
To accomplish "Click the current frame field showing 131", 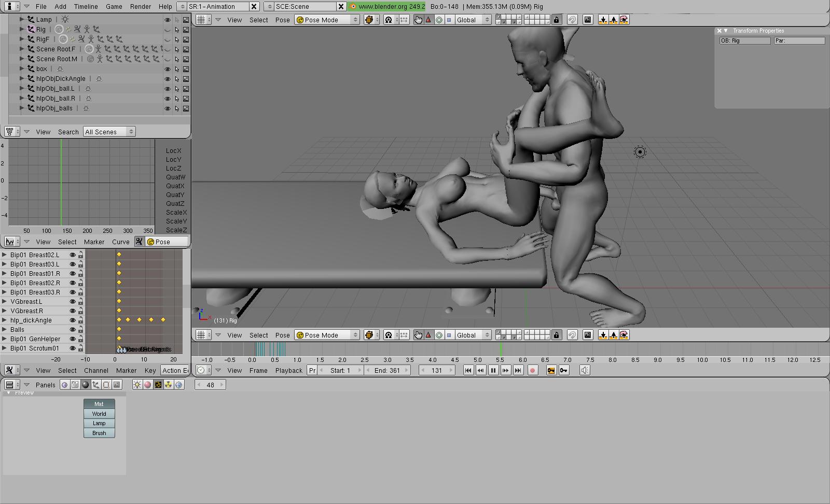I will click(437, 370).
